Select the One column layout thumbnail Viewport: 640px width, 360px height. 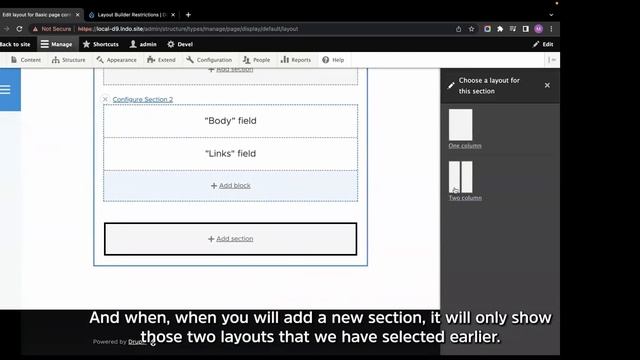[x=460, y=124]
